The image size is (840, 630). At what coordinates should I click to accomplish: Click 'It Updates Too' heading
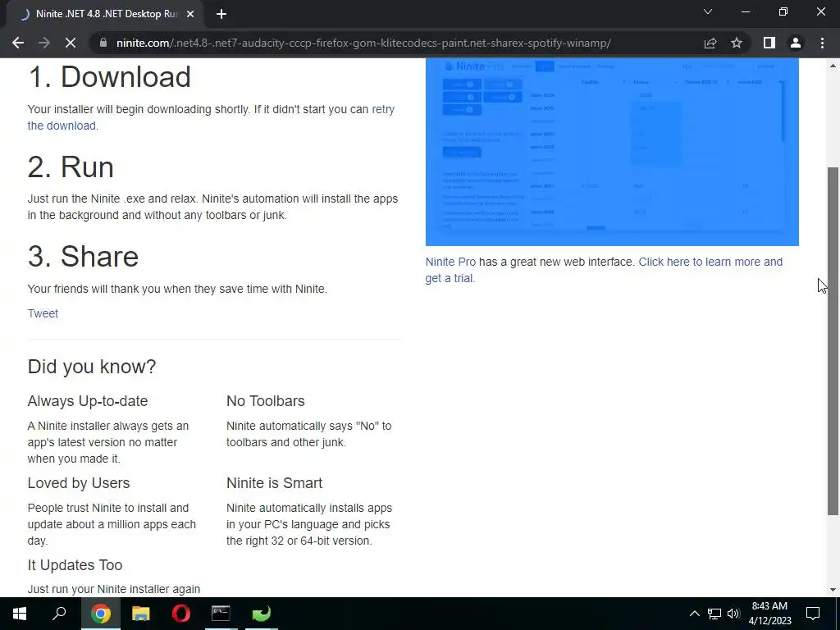(x=75, y=565)
